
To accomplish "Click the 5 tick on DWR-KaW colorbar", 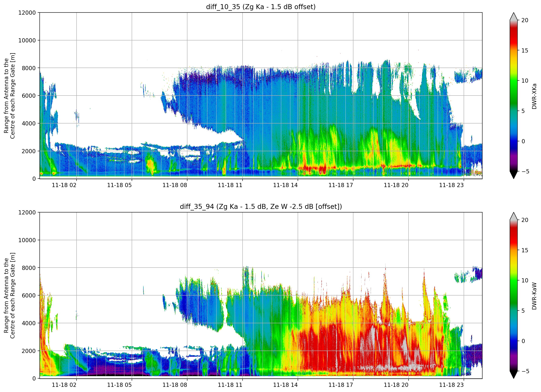I will pyautogui.click(x=523, y=311).
